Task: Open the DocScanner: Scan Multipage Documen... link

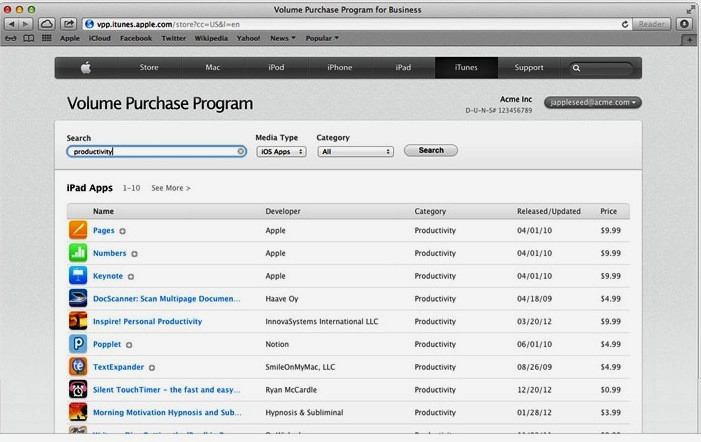Action: click(x=167, y=299)
